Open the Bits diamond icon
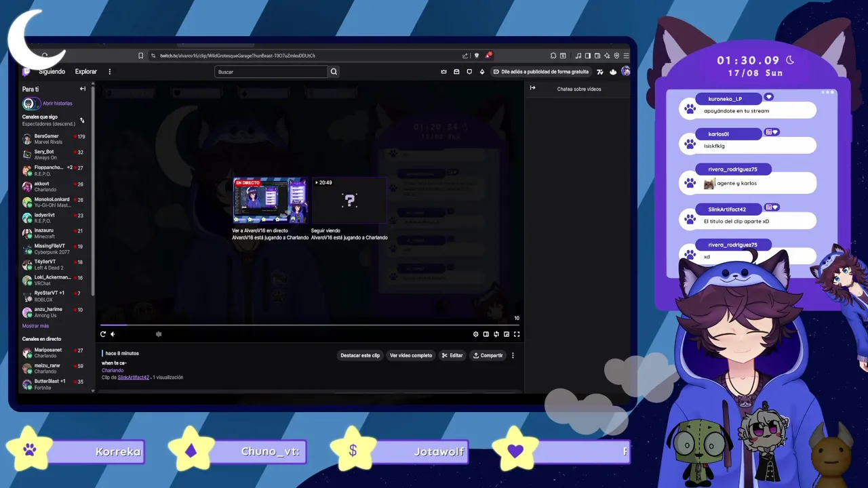 pyautogui.click(x=482, y=72)
